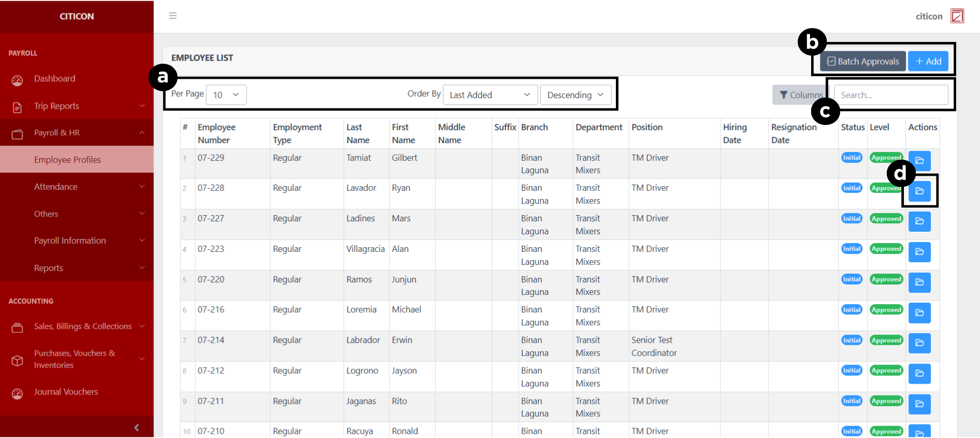Click the citicon user avatar icon
Viewport: 980px width, 438px height.
tap(957, 16)
